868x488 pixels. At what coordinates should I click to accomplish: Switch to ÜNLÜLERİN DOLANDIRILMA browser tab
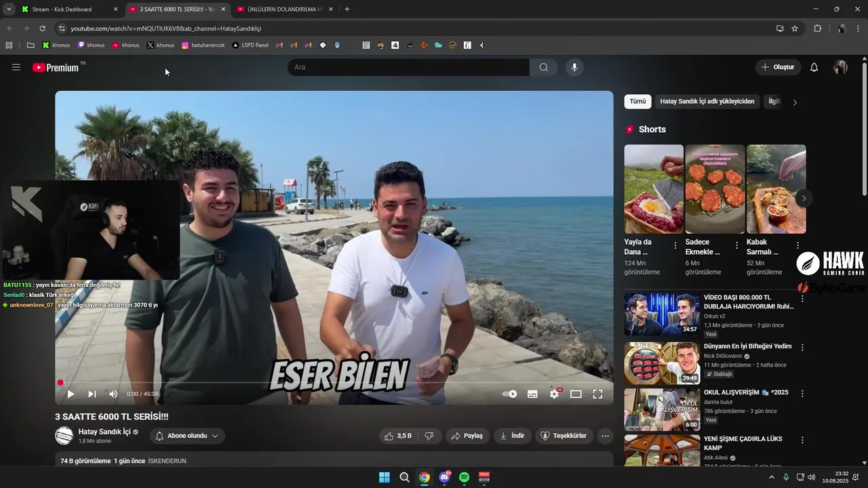[285, 9]
